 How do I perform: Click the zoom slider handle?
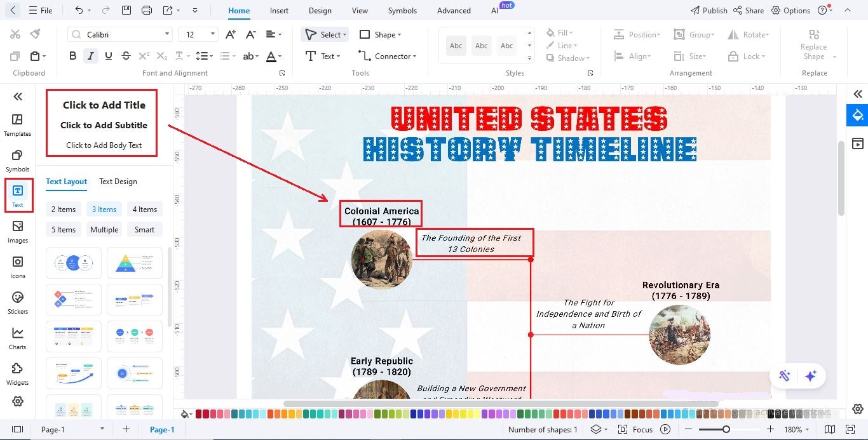point(726,429)
